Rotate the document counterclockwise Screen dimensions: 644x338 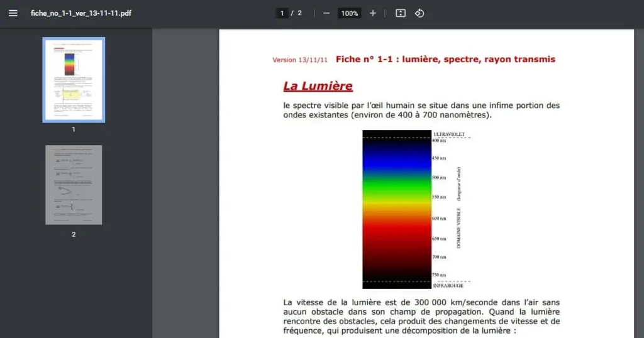pyautogui.click(x=419, y=13)
